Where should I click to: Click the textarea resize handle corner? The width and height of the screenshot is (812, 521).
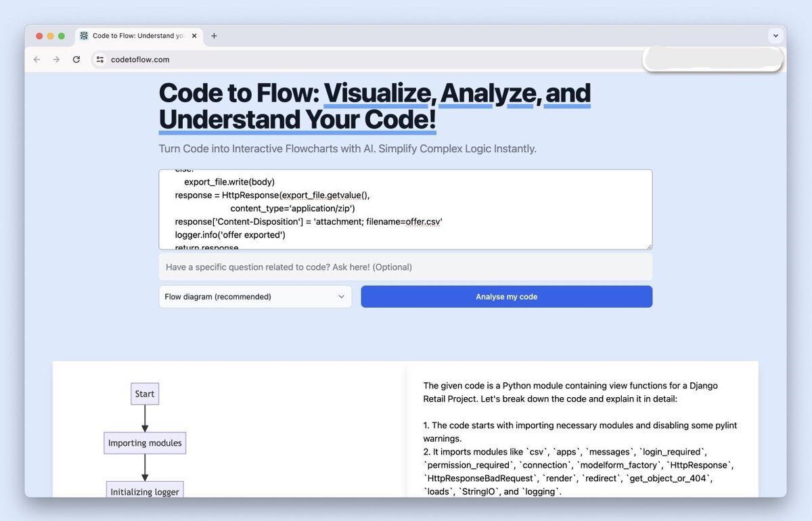(648, 246)
